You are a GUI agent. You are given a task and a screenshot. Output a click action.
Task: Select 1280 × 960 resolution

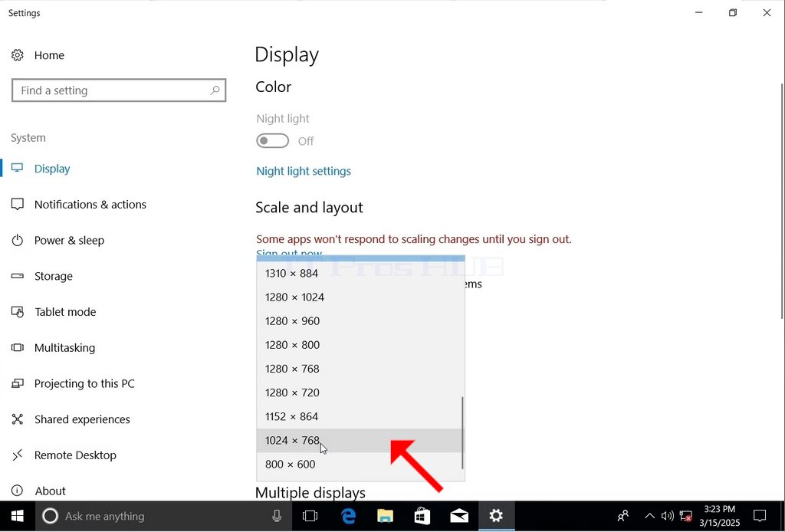[x=360, y=321]
